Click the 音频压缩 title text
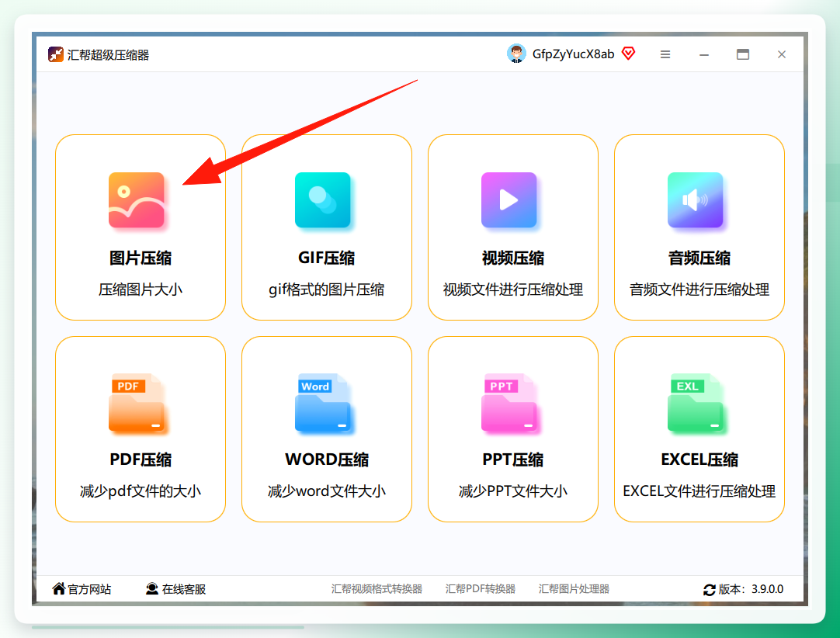This screenshot has width=840, height=638. pos(699,258)
